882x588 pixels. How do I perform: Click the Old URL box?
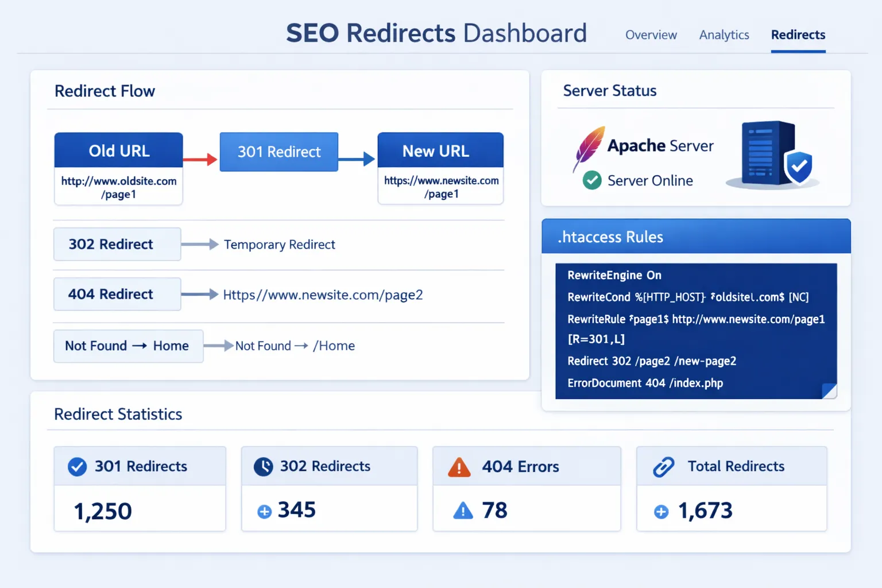coord(118,150)
